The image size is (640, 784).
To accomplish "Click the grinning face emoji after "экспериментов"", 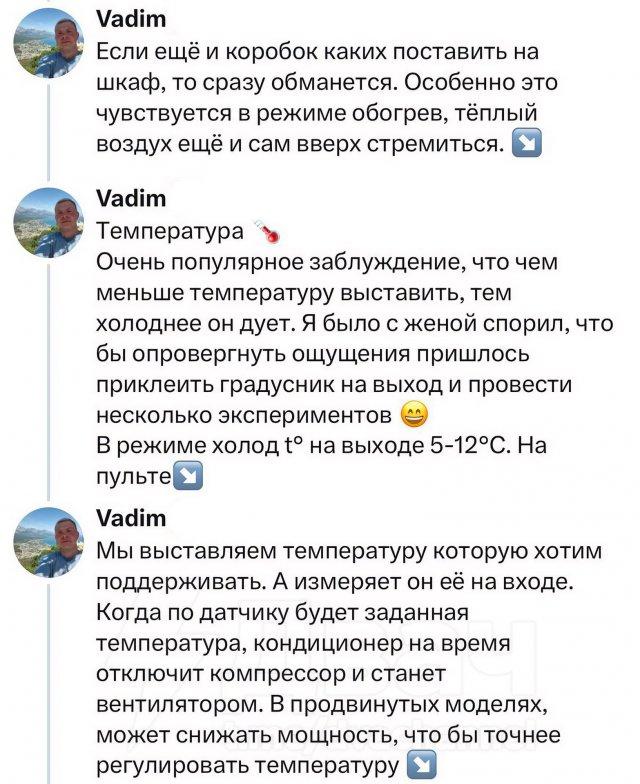I will pyautogui.click(x=412, y=414).
